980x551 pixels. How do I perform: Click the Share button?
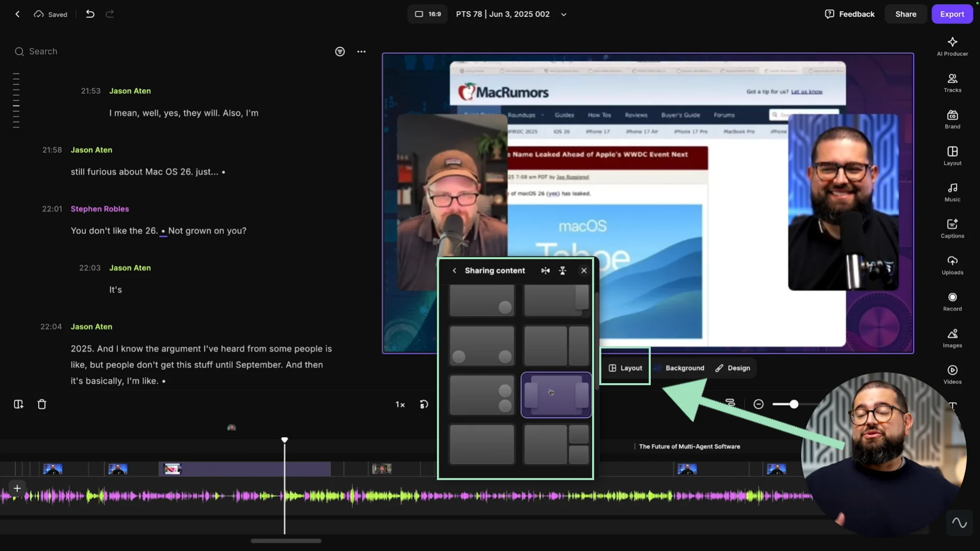click(x=905, y=14)
